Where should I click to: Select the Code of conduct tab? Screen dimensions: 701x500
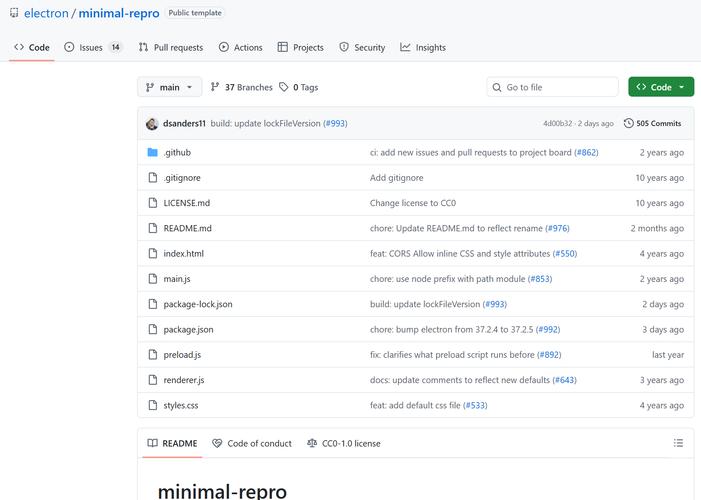(252, 443)
